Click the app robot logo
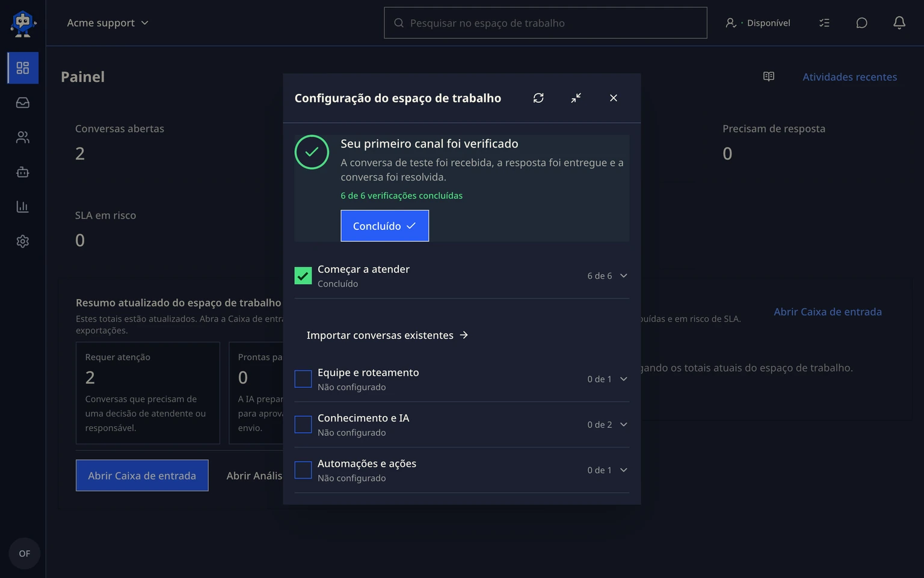This screenshot has width=924, height=578. [23, 24]
